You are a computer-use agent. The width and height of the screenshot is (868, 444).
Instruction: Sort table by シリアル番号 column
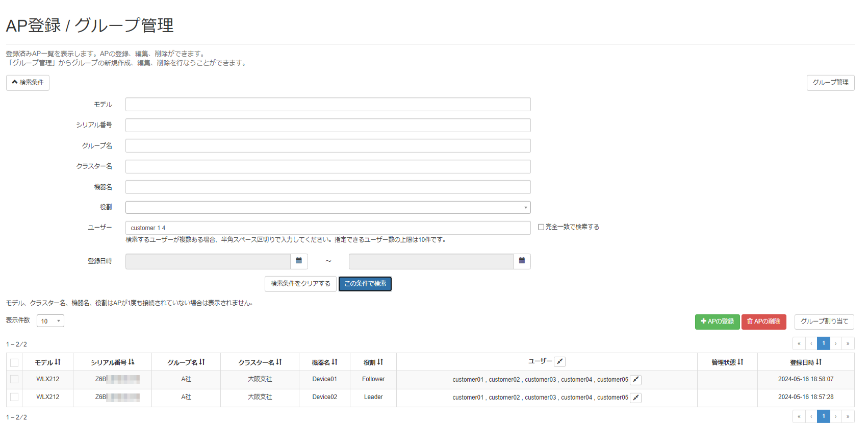(131, 362)
